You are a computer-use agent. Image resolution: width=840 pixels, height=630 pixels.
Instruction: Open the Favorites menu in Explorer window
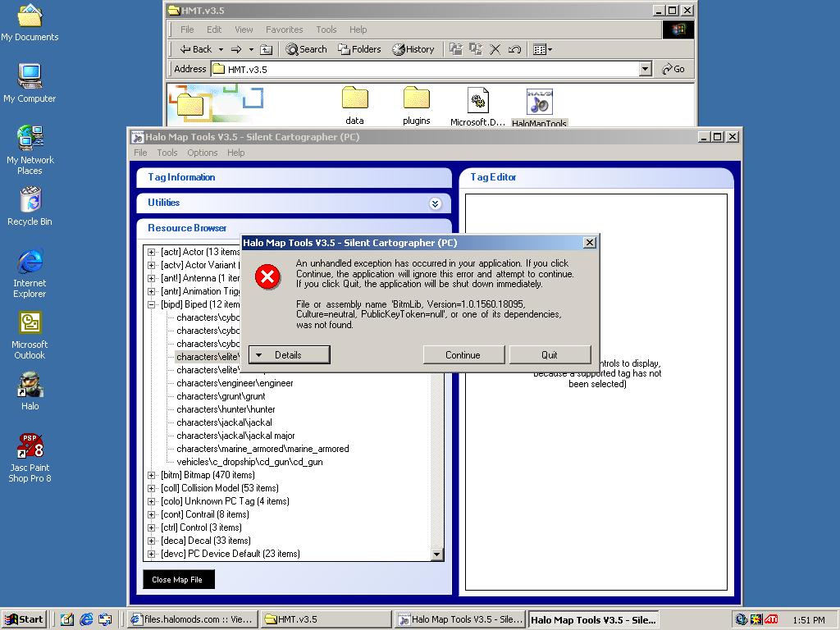(285, 30)
